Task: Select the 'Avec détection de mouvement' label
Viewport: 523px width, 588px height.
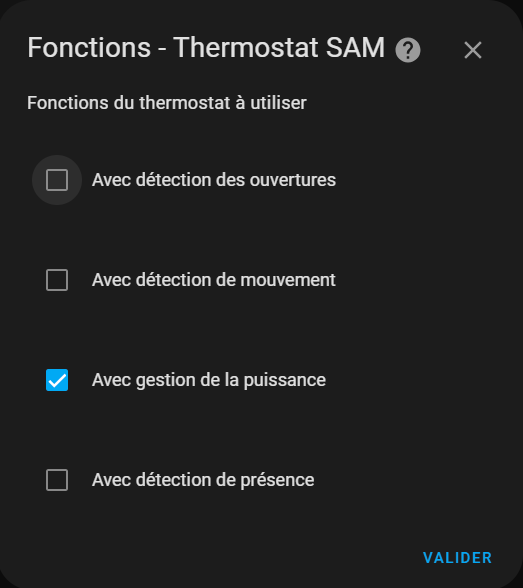Action: click(214, 280)
